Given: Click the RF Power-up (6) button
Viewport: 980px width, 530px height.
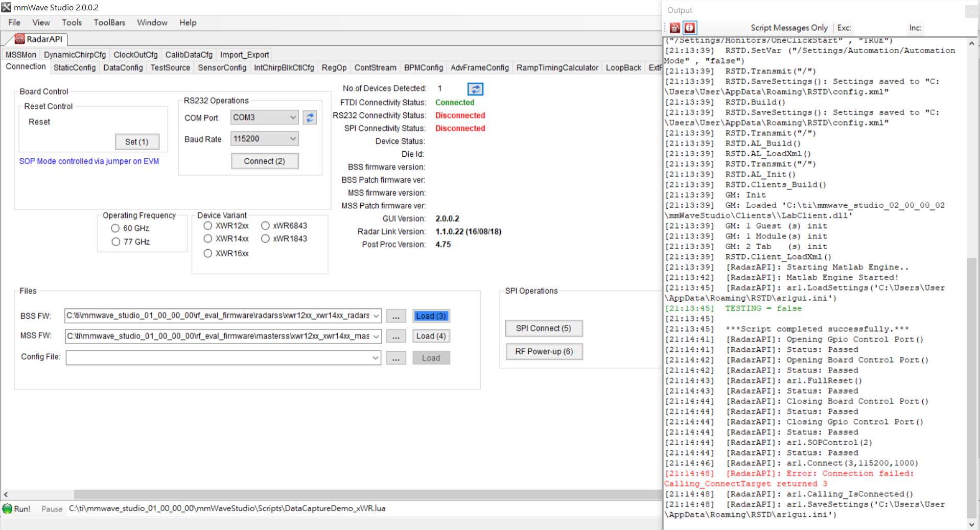Looking at the screenshot, I should click(544, 352).
